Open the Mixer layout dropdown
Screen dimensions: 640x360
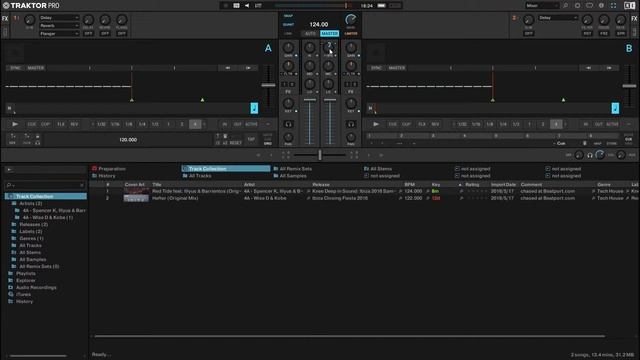pyautogui.click(x=542, y=6)
